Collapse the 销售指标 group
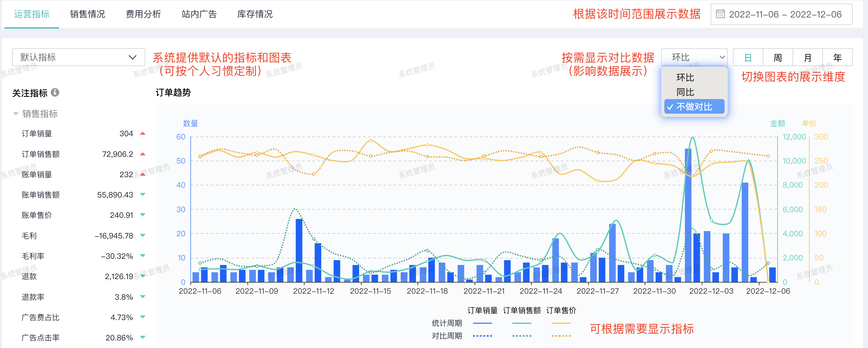 coord(16,114)
